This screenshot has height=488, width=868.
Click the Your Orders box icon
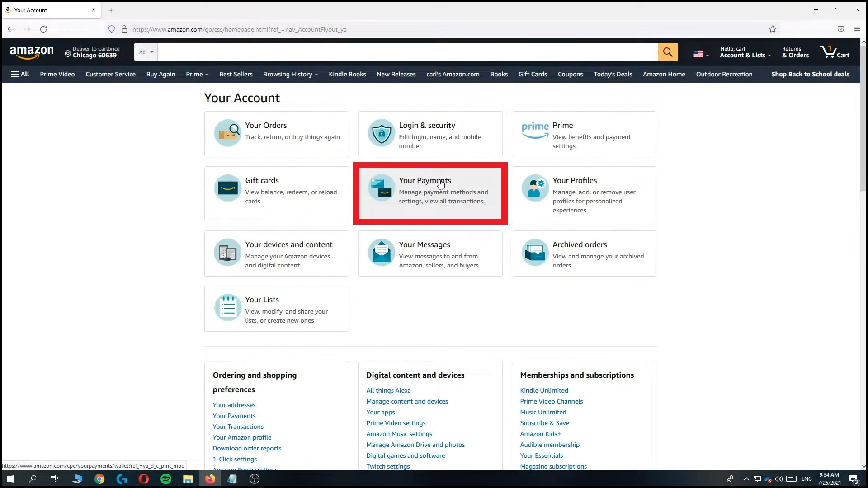click(228, 133)
